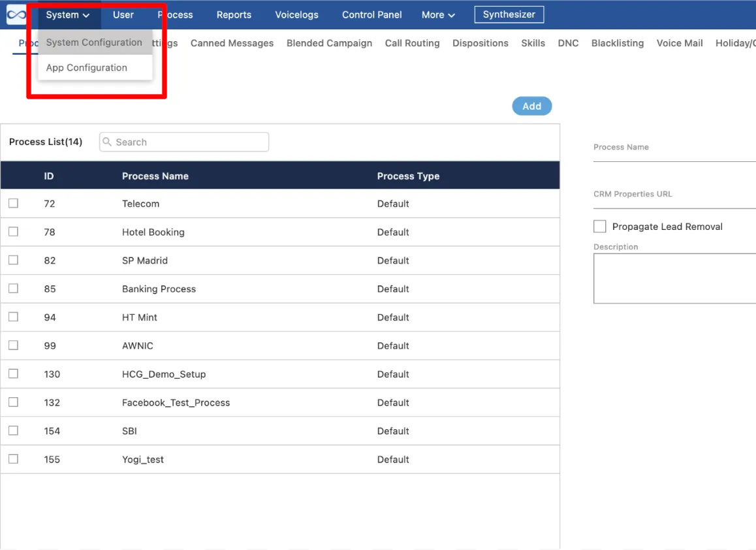Go to the DNC tab
Image resolution: width=756 pixels, height=550 pixels.
click(x=568, y=43)
